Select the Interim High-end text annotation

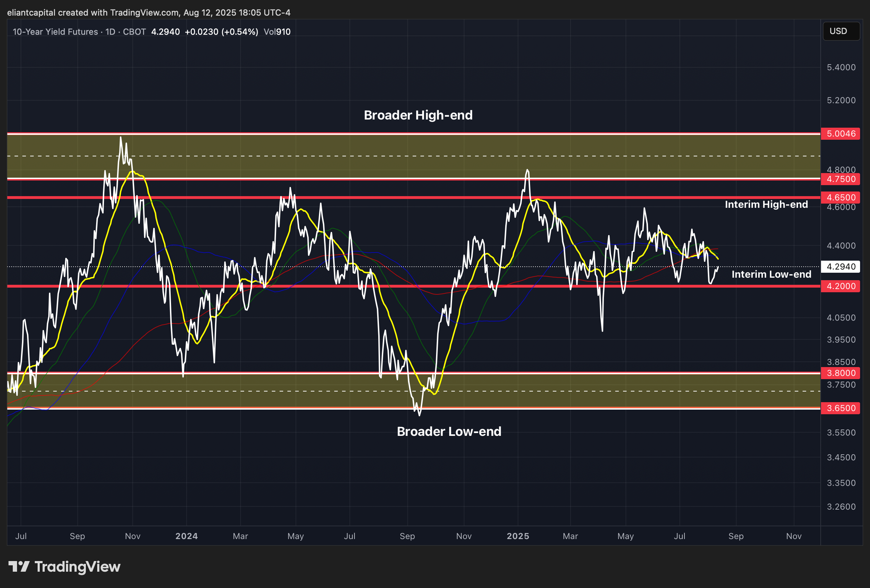766,204
